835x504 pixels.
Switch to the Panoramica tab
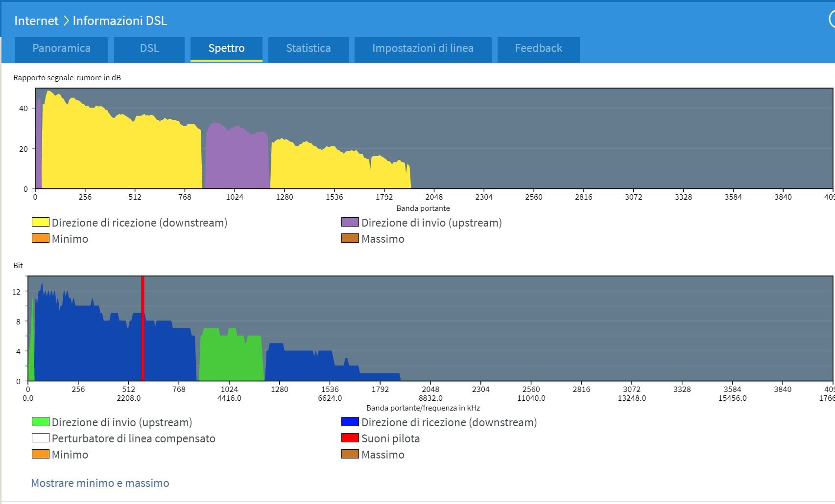pos(61,48)
